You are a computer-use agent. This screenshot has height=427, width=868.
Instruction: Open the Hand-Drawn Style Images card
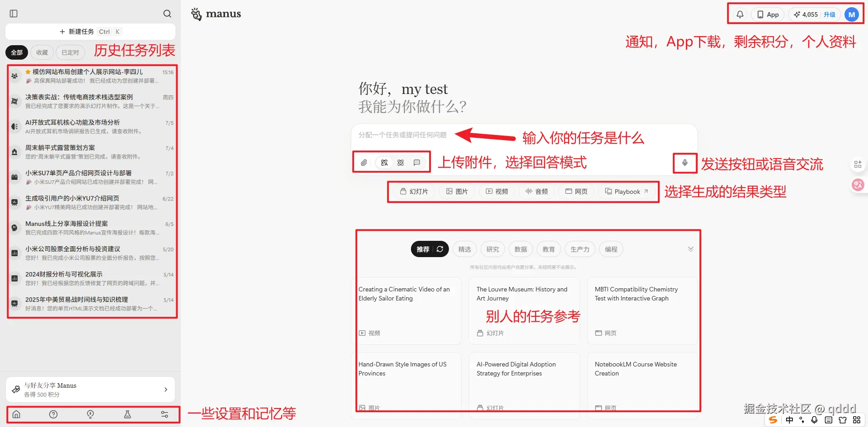(x=406, y=385)
